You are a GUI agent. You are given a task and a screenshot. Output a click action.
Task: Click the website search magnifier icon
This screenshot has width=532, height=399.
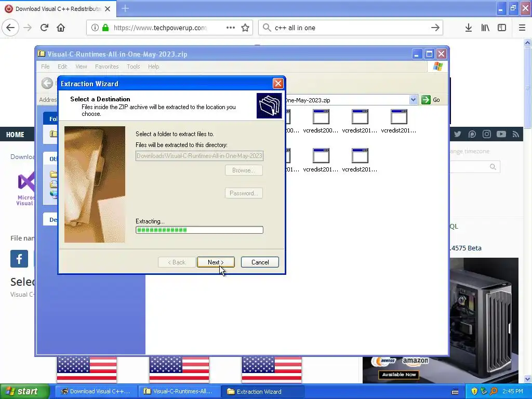pos(493,167)
